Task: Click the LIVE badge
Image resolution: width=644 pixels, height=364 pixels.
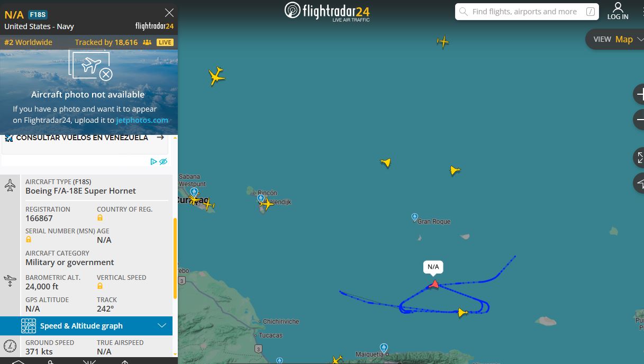Action: point(165,42)
